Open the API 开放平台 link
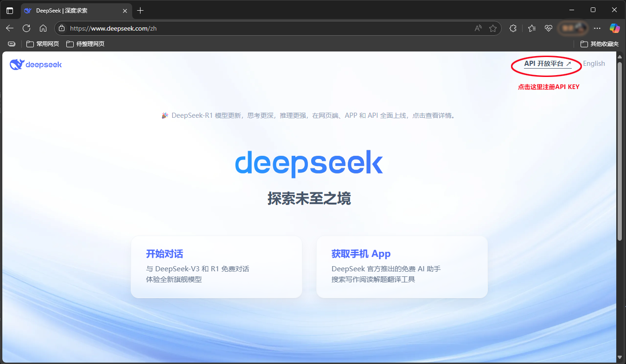626x364 pixels. [x=548, y=64]
